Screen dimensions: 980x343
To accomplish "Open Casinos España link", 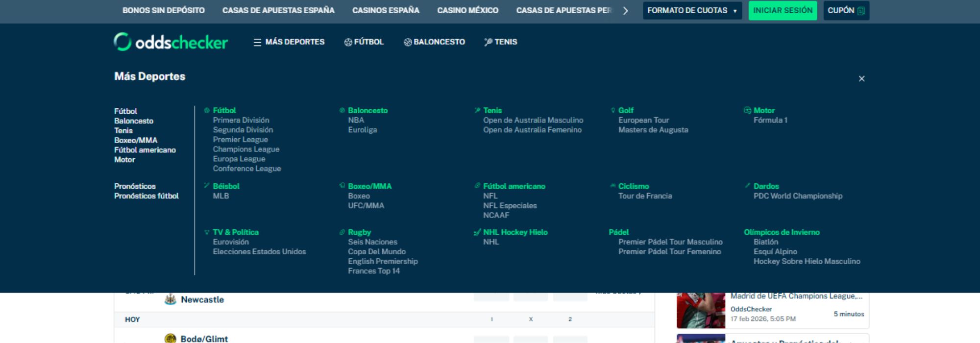I will pos(386,10).
